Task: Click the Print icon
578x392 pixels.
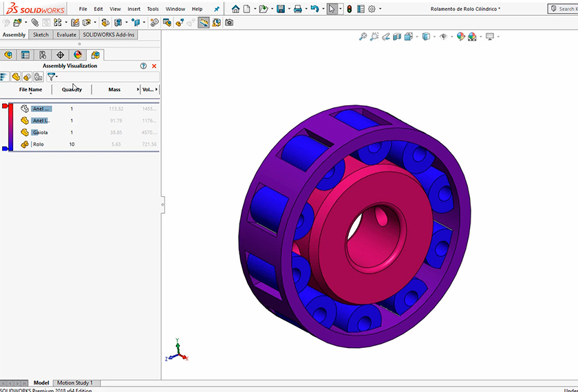Action: click(x=297, y=9)
